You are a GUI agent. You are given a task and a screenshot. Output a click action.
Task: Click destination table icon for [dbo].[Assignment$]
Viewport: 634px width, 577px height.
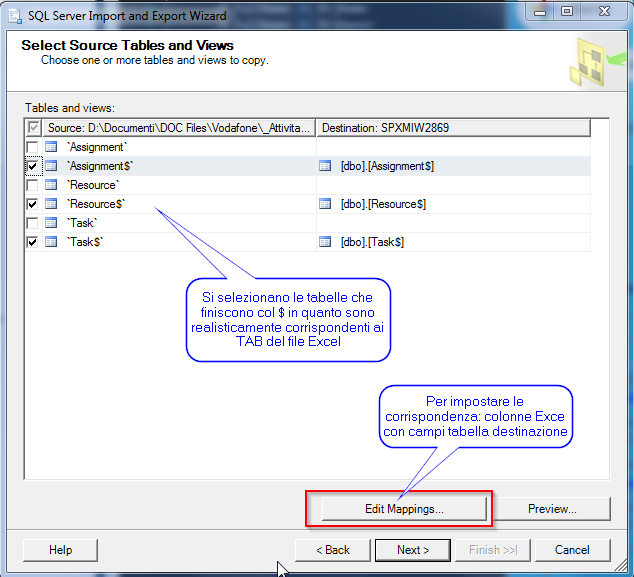325,166
